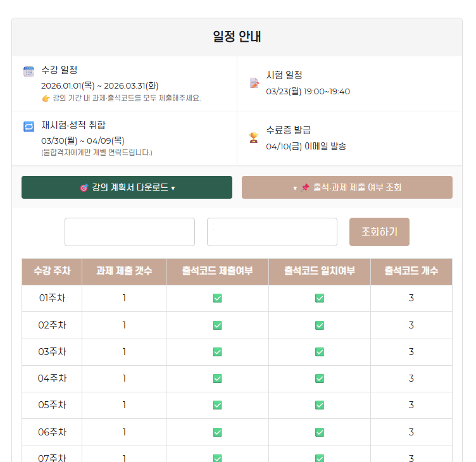Screen dimensions: 476x462
Task: Click 05주차 출석코드 제출여부 green check
Action: (x=218, y=405)
